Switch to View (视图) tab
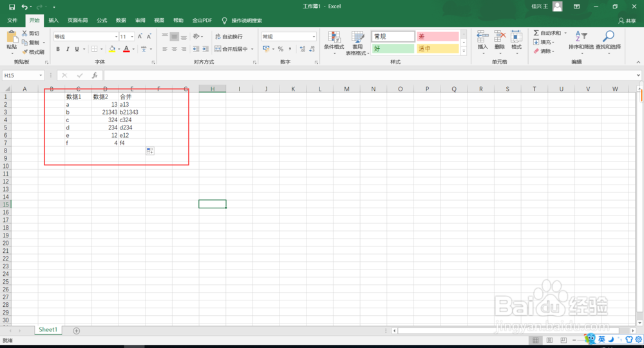Viewport: 644px width, 348px height. [159, 20]
